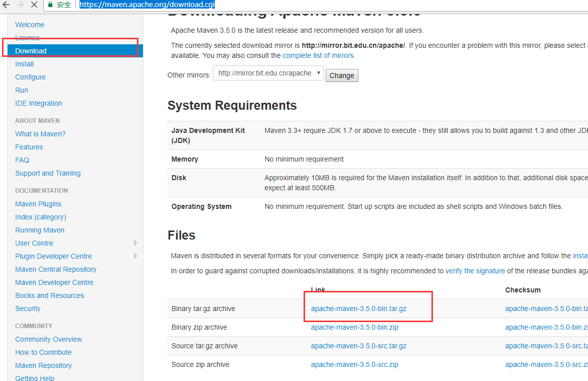The image size is (588, 381).
Task: Open Maven Developer Centre link
Action: point(54,283)
